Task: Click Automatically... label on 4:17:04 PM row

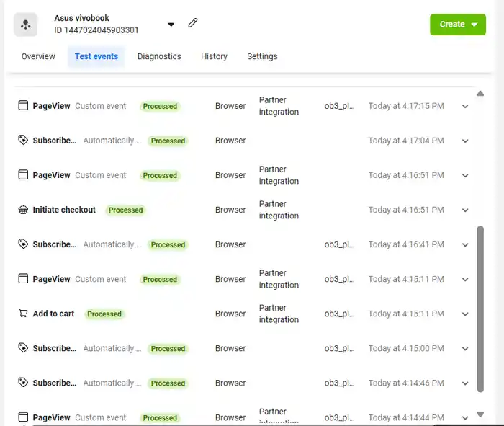Action: (x=112, y=141)
